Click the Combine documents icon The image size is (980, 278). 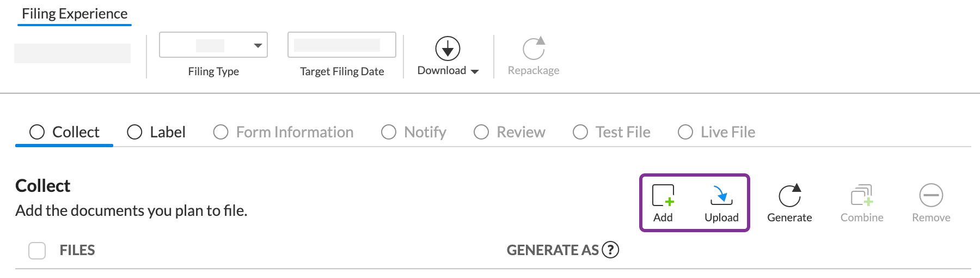pos(862,196)
